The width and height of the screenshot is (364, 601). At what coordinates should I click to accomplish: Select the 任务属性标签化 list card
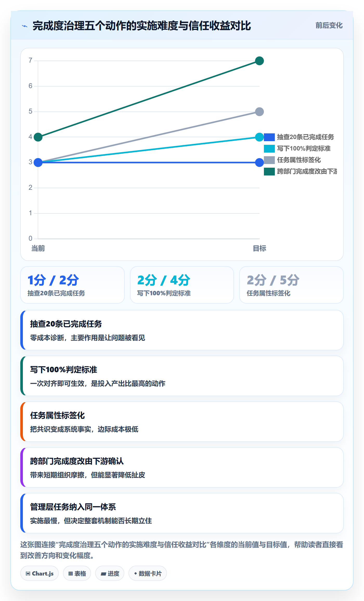(x=182, y=422)
